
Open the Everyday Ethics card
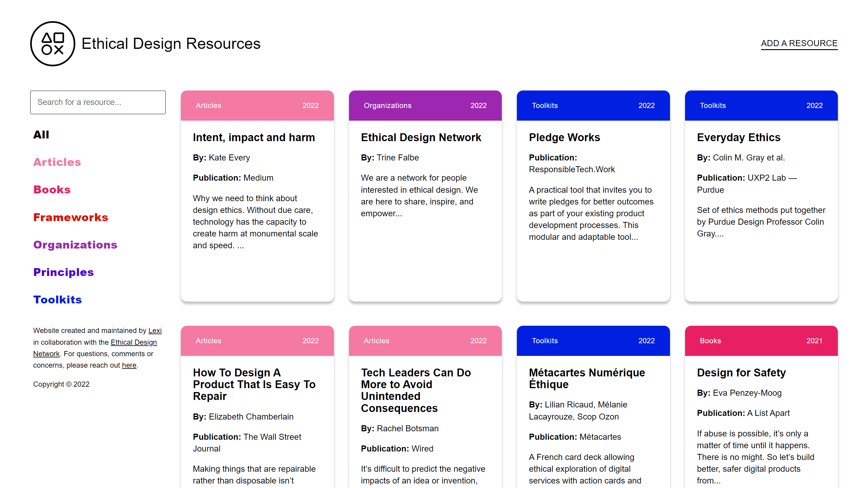pos(738,138)
